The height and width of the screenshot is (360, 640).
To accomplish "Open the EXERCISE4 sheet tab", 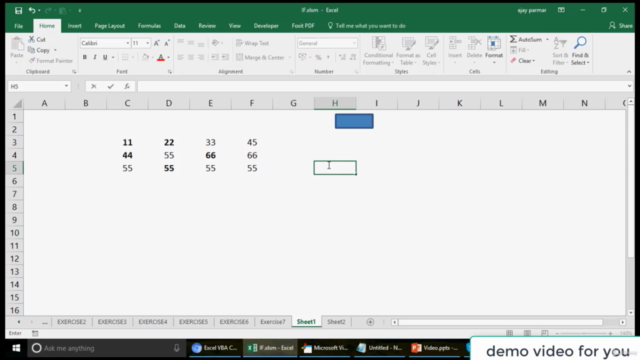I will coord(153,322).
